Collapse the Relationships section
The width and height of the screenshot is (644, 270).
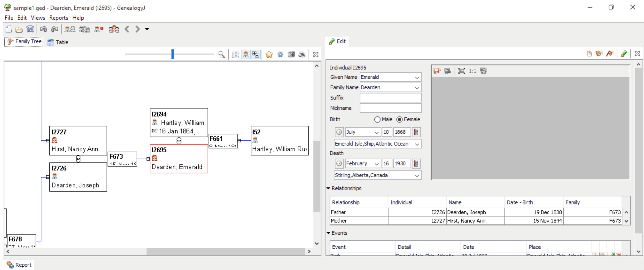click(328, 188)
